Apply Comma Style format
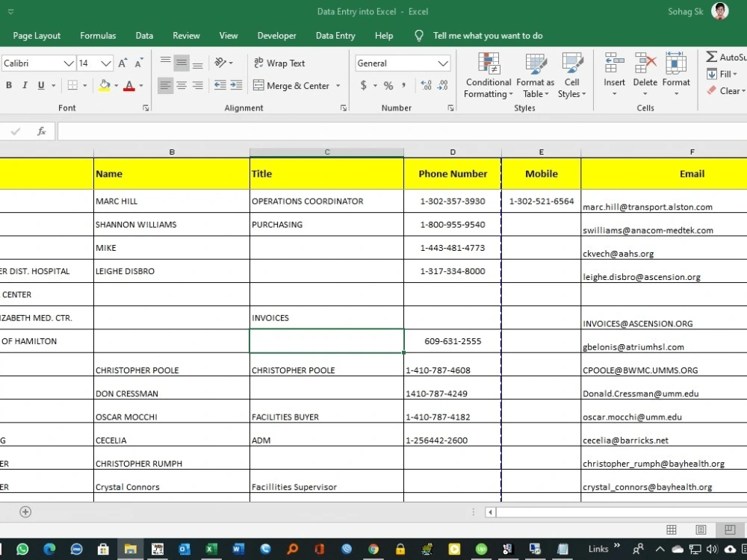 (404, 85)
